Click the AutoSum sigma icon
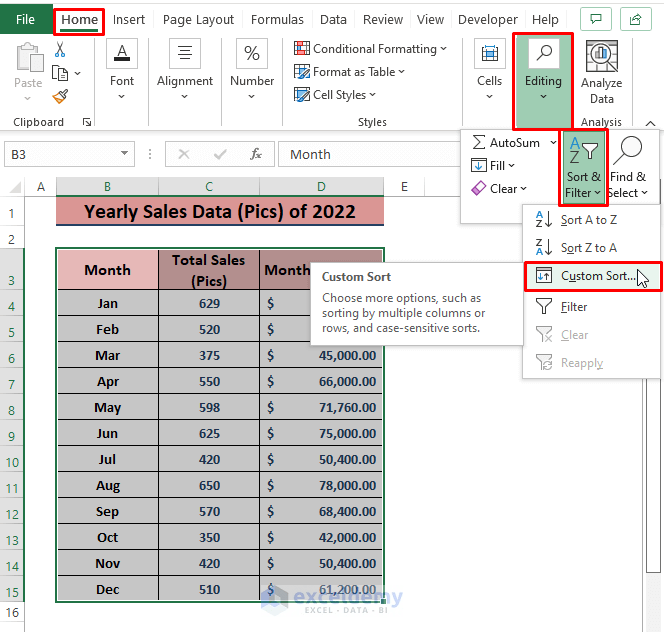664x632 pixels. [x=479, y=142]
